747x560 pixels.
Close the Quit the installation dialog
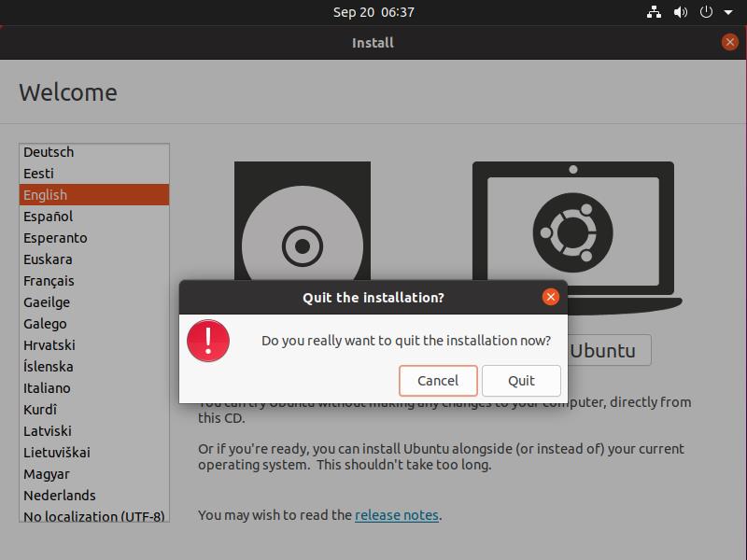(551, 297)
